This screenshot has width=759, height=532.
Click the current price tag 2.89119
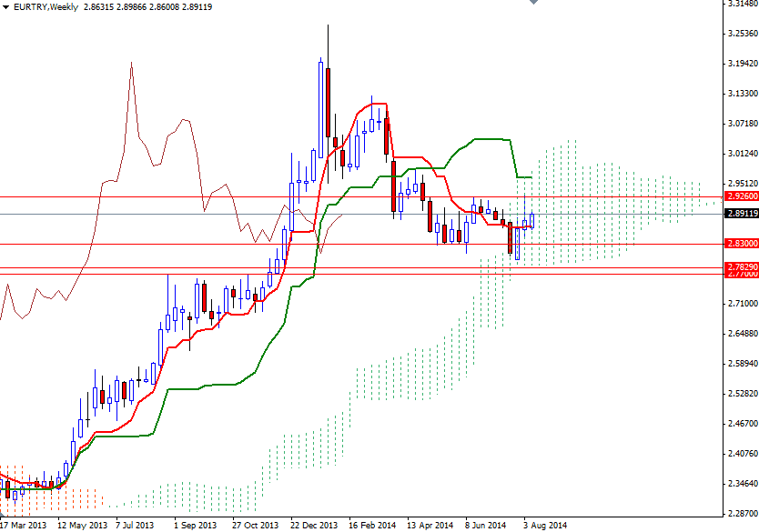pos(737,214)
